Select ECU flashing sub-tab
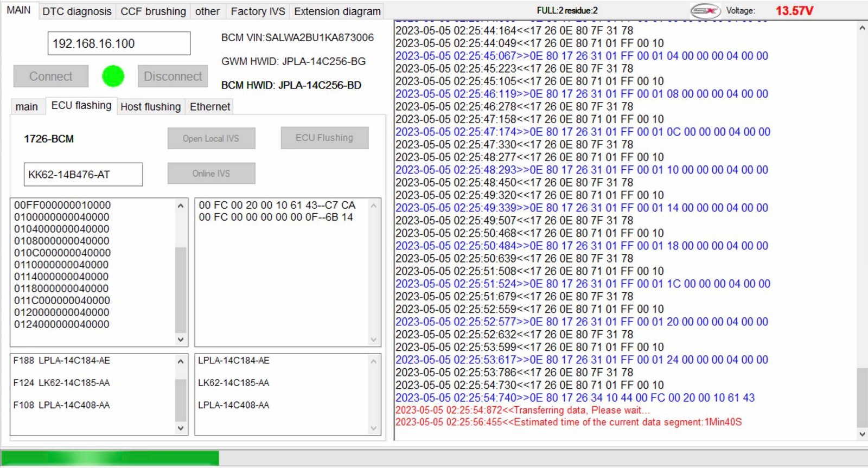 [81, 106]
